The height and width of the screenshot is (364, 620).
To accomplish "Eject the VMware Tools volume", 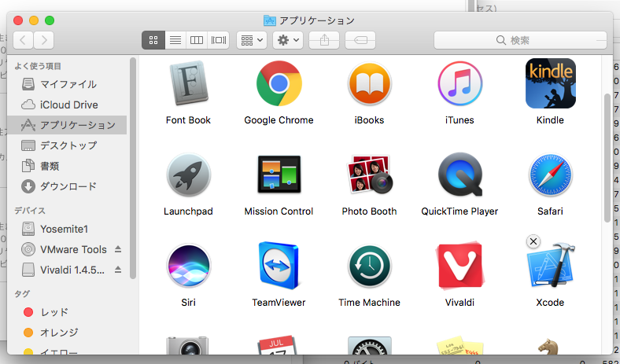I will 118,249.
